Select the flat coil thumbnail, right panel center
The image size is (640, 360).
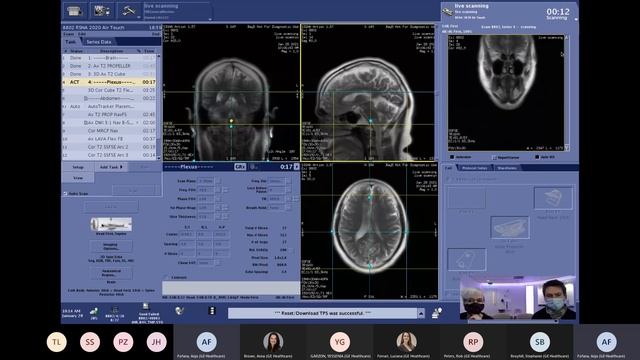coord(510,228)
